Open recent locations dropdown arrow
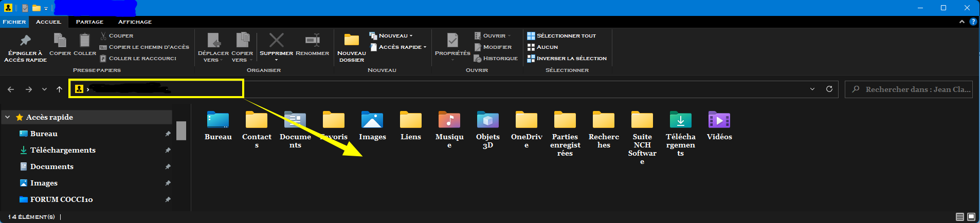 pos(45,89)
